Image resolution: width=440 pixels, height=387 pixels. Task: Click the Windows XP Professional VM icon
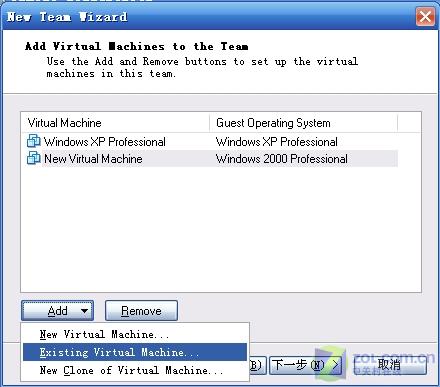(34, 141)
